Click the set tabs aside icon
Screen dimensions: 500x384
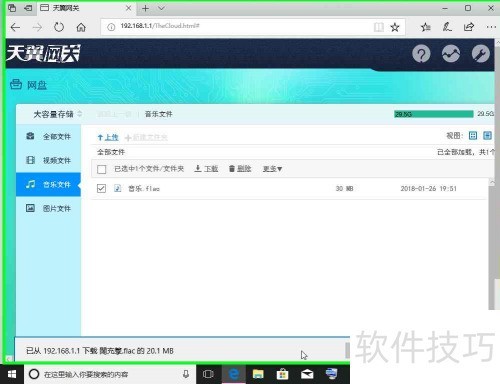click(x=28, y=8)
